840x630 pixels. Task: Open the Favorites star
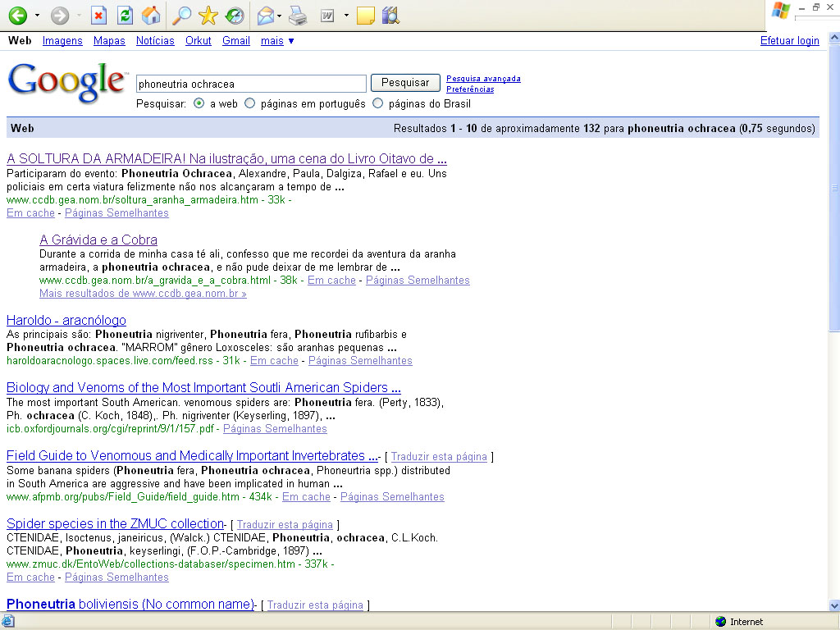pos(208,16)
